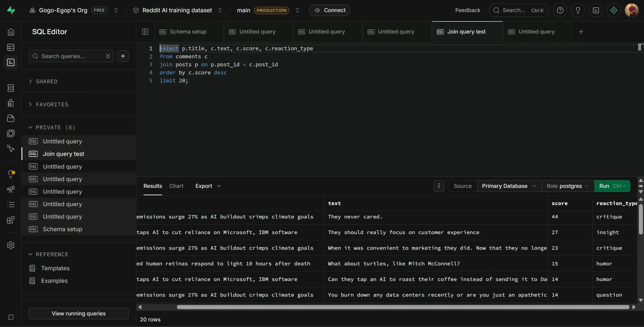
Task: Switch to the Chart tab
Action: [x=176, y=186]
